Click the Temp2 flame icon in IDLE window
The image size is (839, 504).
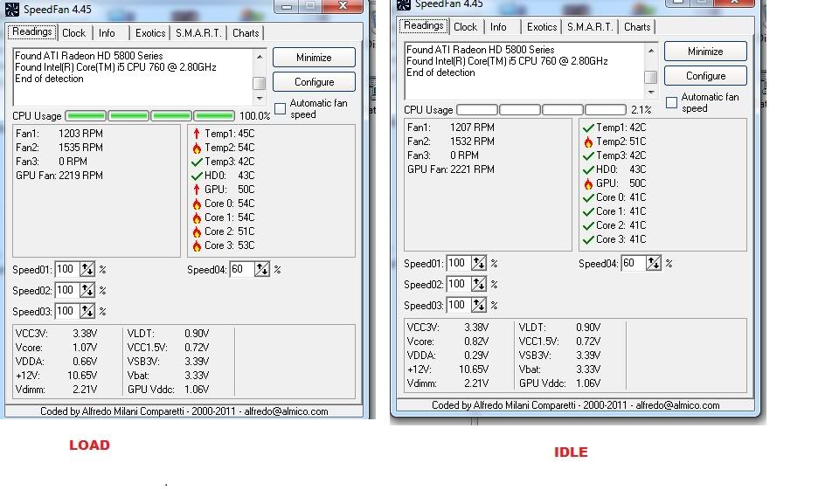point(588,142)
